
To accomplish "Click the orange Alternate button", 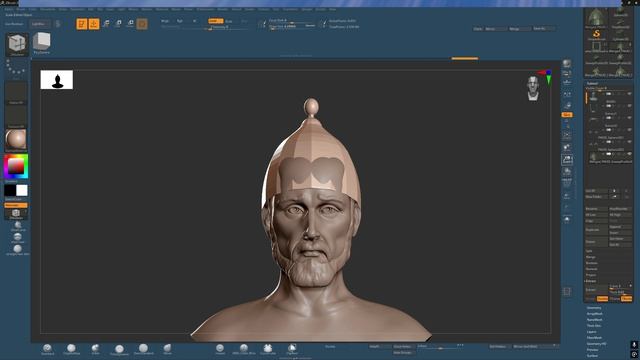I will coord(16,205).
